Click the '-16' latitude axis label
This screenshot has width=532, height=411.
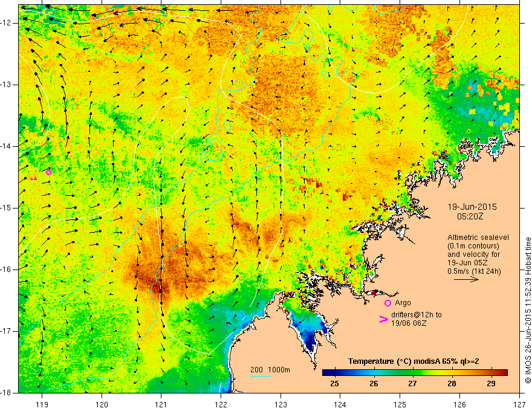point(6,270)
